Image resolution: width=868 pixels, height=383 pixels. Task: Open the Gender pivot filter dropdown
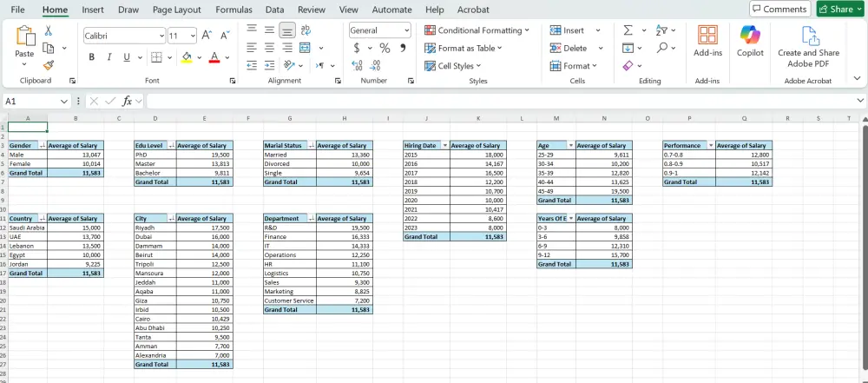click(x=43, y=145)
